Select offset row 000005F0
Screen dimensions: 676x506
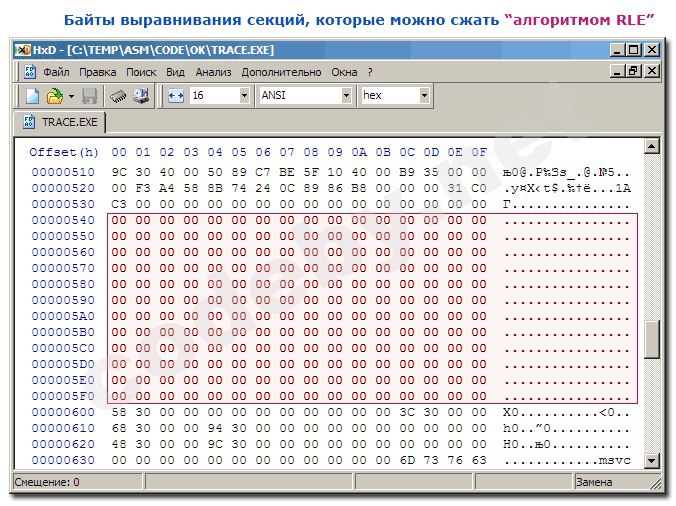[63, 396]
